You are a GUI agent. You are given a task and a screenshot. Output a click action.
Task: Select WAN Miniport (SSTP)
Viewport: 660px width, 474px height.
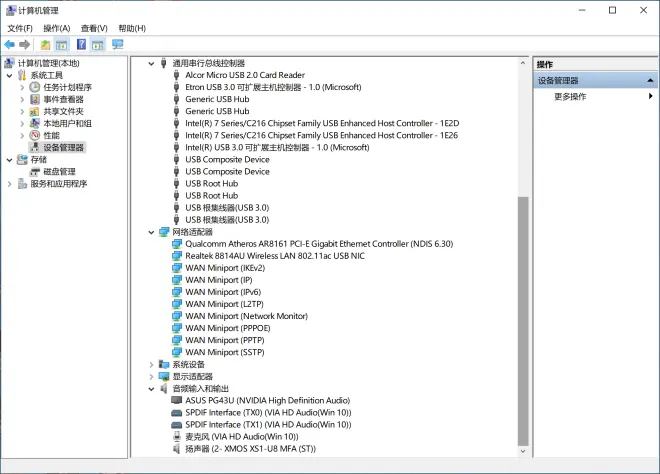click(x=225, y=352)
